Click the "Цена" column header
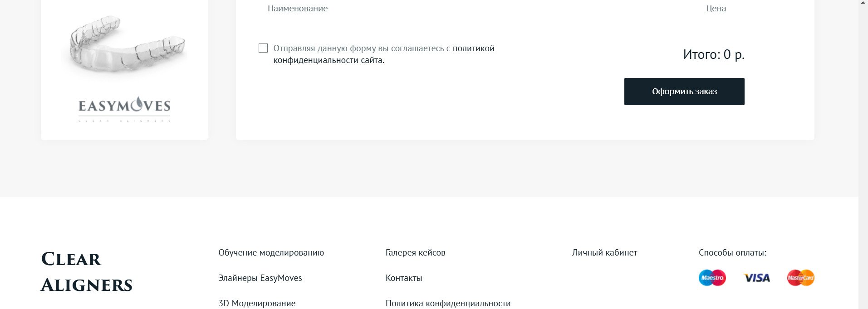 tap(716, 9)
